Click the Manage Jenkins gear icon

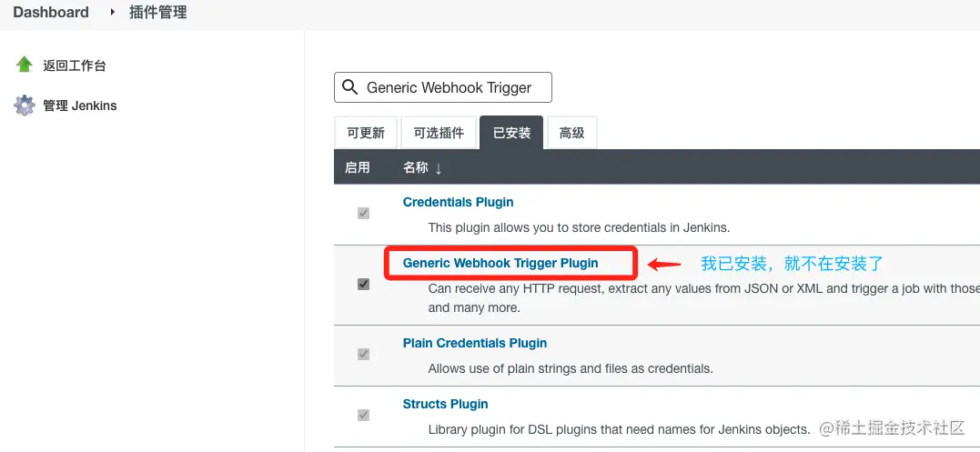pos(25,105)
